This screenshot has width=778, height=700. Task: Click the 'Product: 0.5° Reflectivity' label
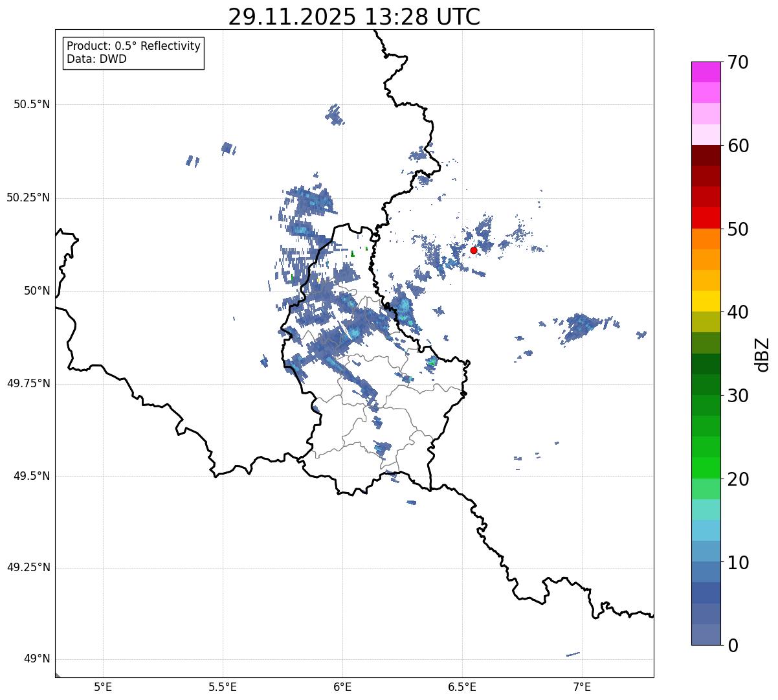pyautogui.click(x=134, y=46)
